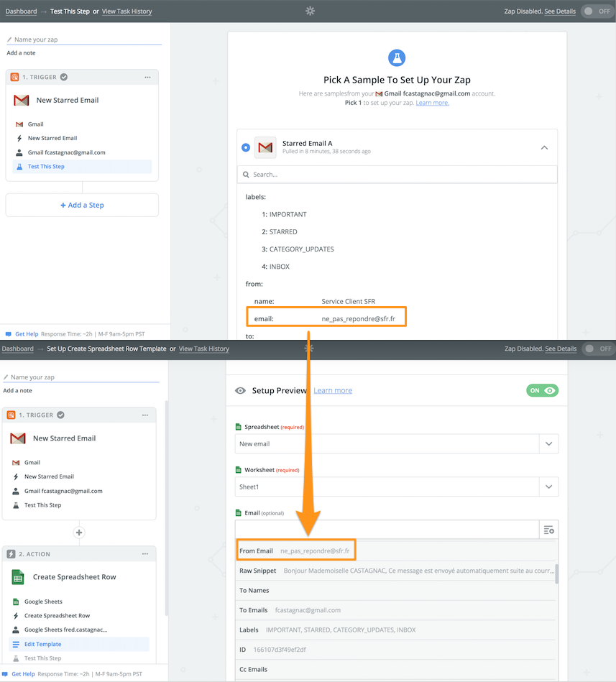Click Gmail icon beside Starred Email A
Screen dimensions: 616x682
coord(265,147)
